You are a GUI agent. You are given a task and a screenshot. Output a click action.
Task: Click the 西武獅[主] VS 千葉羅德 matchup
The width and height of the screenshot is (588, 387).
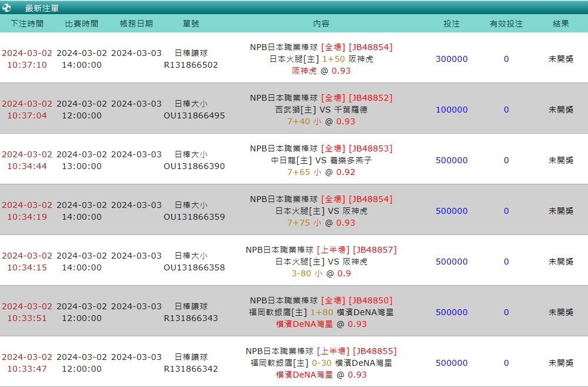point(321,110)
